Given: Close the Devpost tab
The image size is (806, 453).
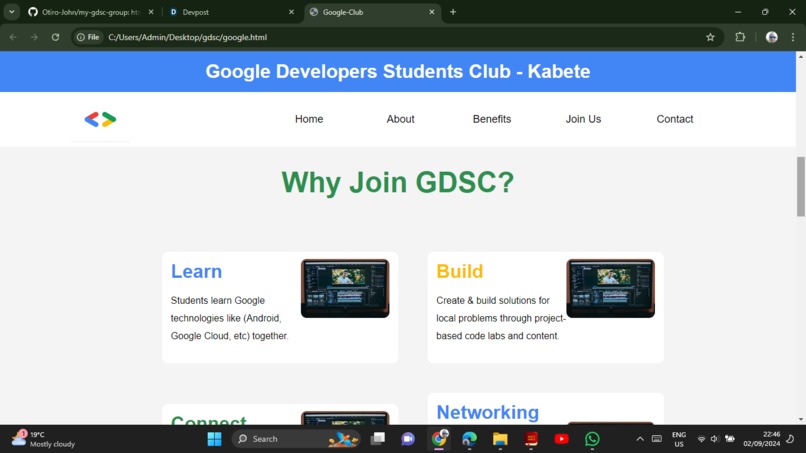Looking at the screenshot, I should click(x=291, y=12).
